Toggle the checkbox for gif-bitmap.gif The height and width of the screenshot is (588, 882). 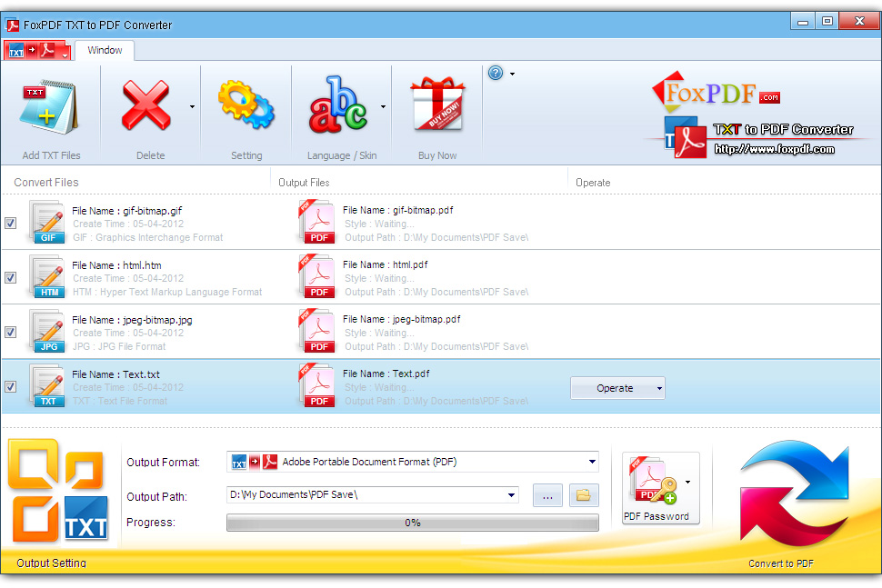[x=11, y=224]
